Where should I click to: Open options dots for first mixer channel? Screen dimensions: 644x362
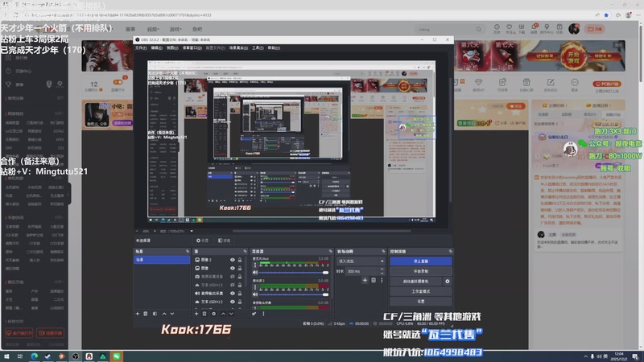pos(255,265)
